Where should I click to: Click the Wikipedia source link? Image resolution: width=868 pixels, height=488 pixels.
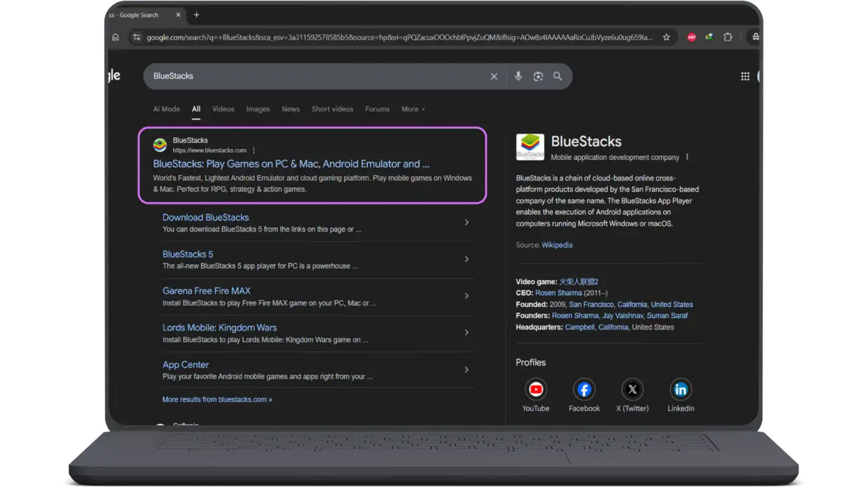pos(557,245)
